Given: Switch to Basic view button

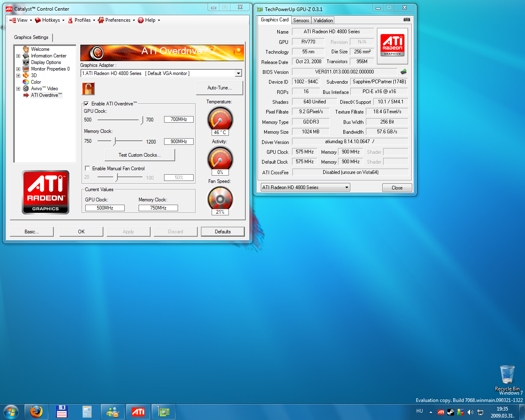Looking at the screenshot, I should [x=32, y=232].
